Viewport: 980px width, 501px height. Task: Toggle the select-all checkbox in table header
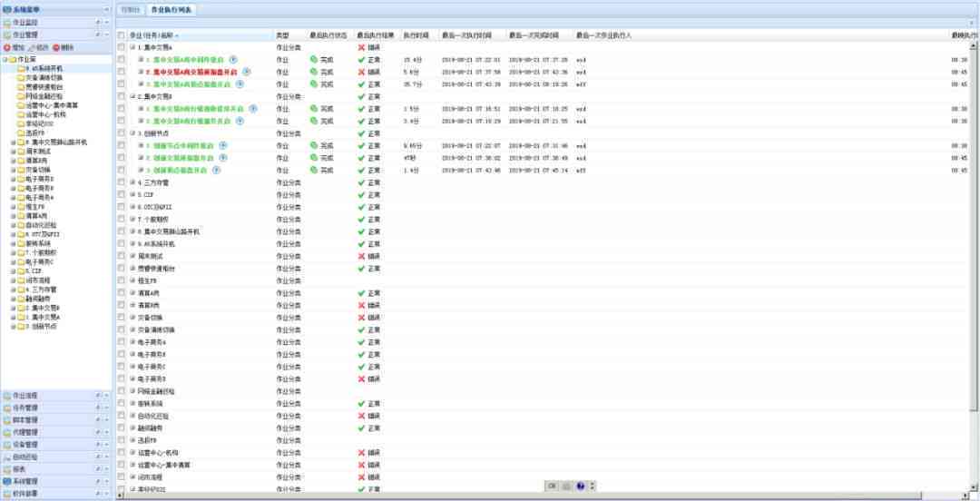122,35
